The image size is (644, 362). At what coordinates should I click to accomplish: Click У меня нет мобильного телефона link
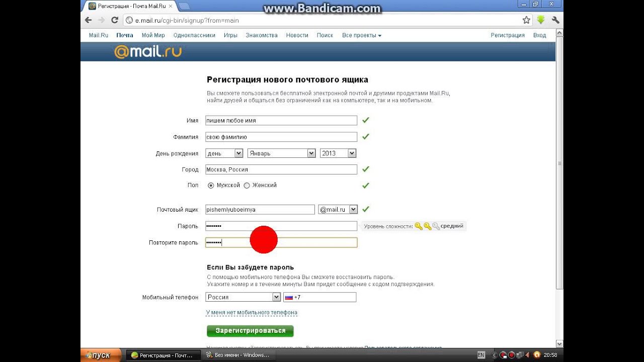pos(252,312)
